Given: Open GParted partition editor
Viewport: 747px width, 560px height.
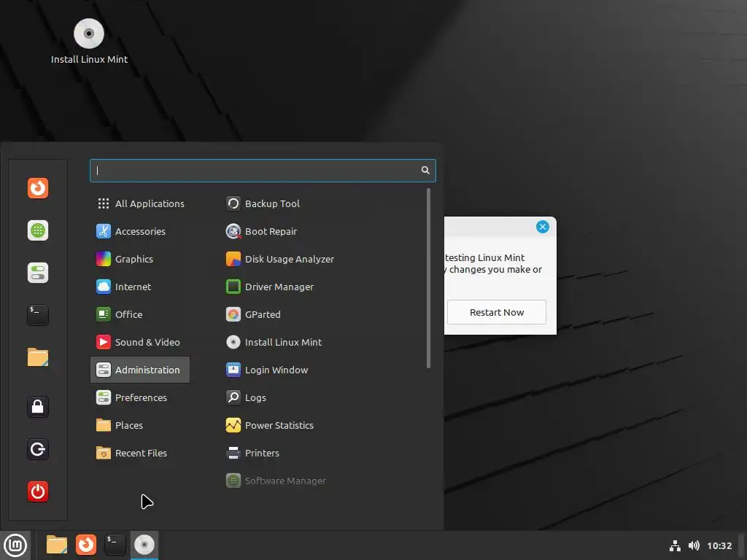Looking at the screenshot, I should (x=253, y=314).
